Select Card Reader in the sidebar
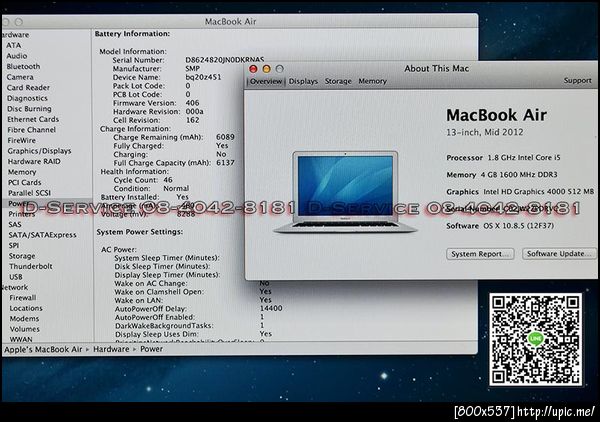Viewport: 600px width, 422px height. [28, 88]
